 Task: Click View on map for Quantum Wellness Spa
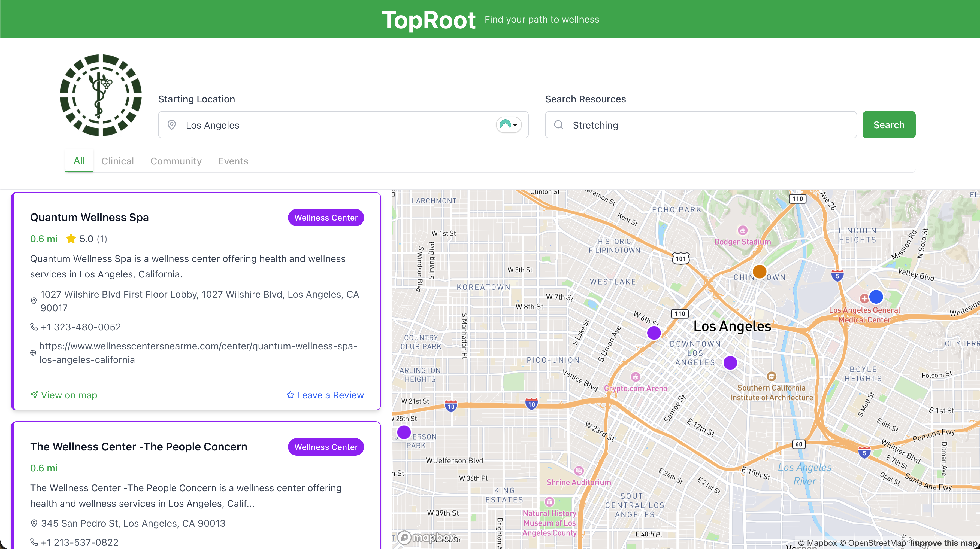click(x=64, y=395)
